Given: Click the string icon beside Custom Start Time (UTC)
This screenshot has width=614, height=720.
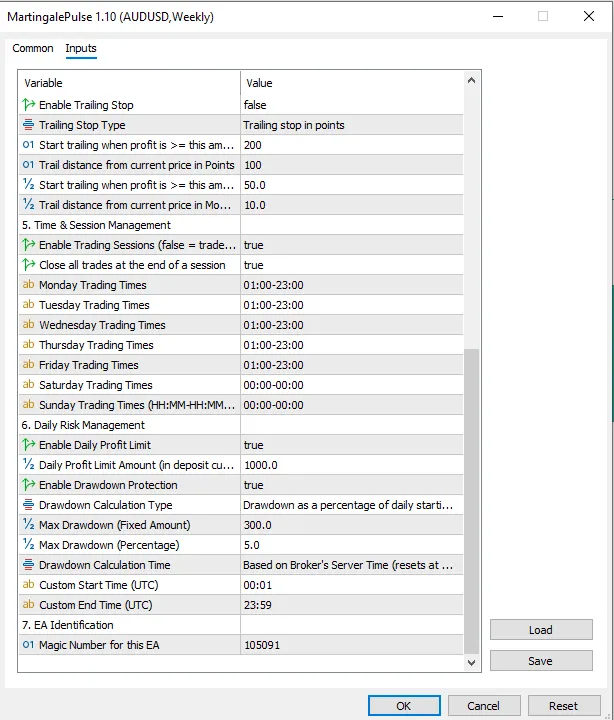Looking at the screenshot, I should (x=28, y=585).
